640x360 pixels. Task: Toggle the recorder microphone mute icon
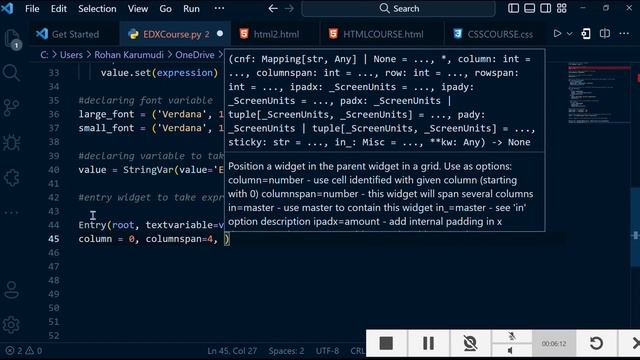click(x=512, y=336)
